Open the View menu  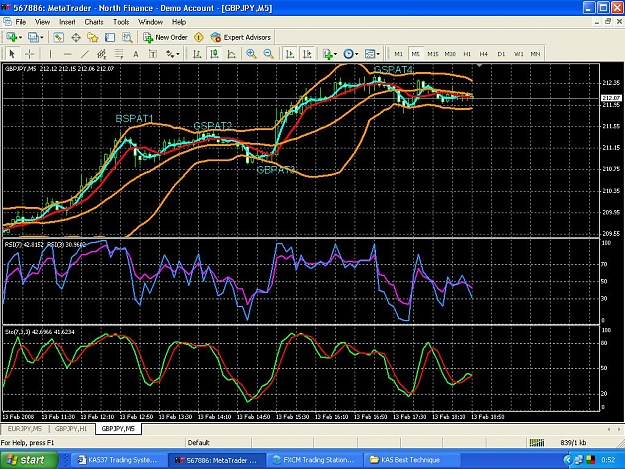point(42,22)
